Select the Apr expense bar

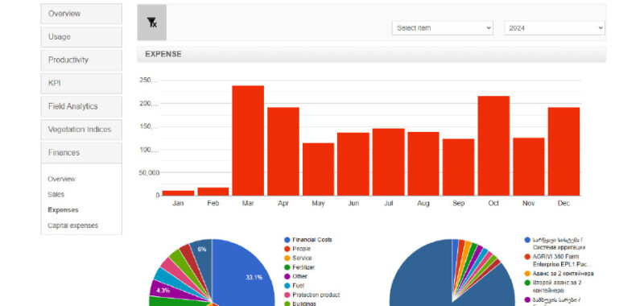pyautogui.click(x=283, y=151)
